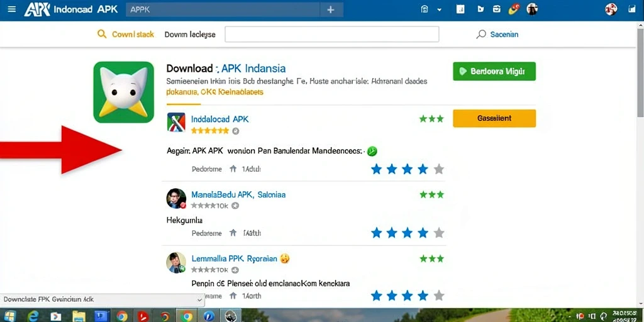Click the ManelaBedu APK user avatar
The height and width of the screenshot is (322, 644).
point(176,198)
